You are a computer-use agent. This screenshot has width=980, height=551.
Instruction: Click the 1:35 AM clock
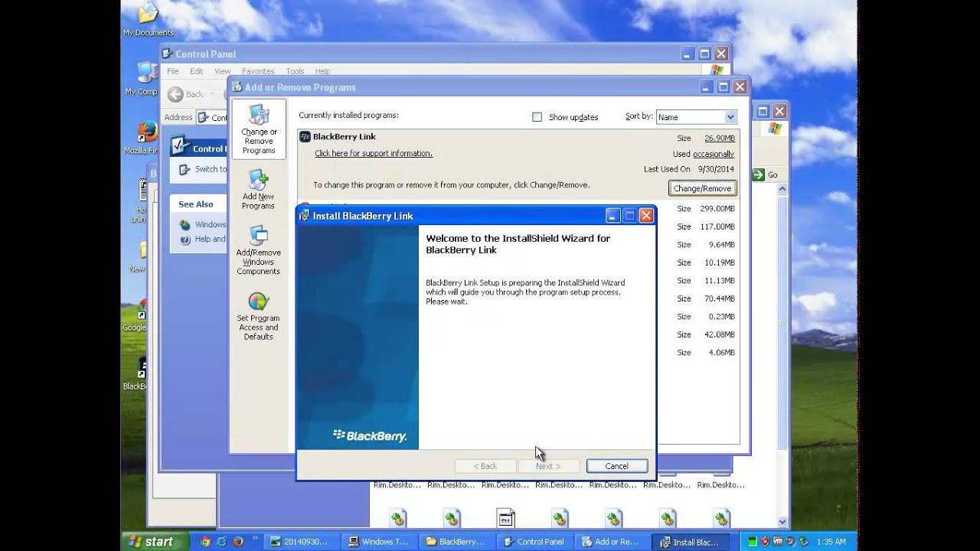[x=831, y=542]
